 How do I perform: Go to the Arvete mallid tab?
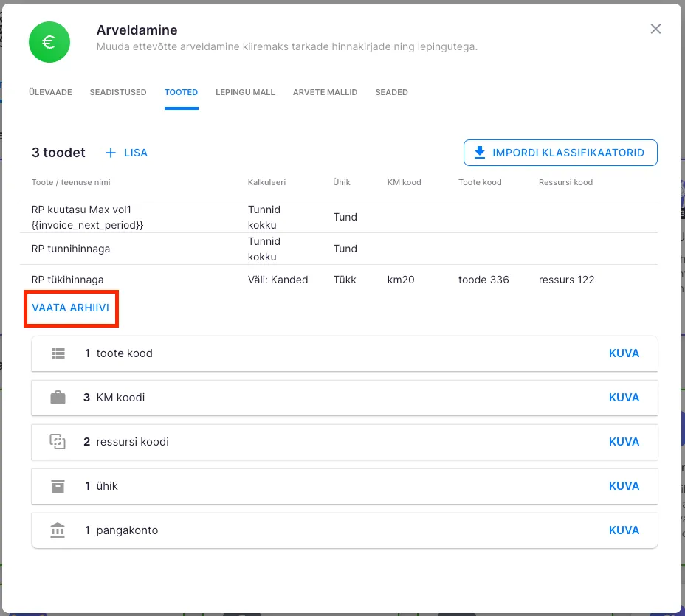coord(325,92)
